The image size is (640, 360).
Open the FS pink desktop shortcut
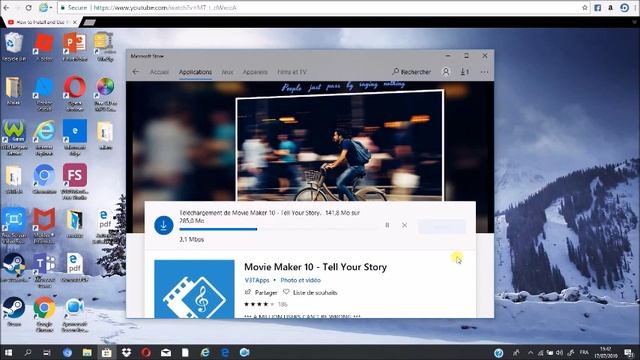pos(75,182)
